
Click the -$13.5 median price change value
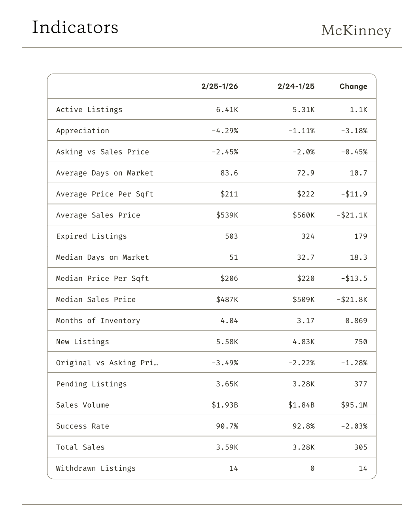pyautogui.click(x=354, y=278)
